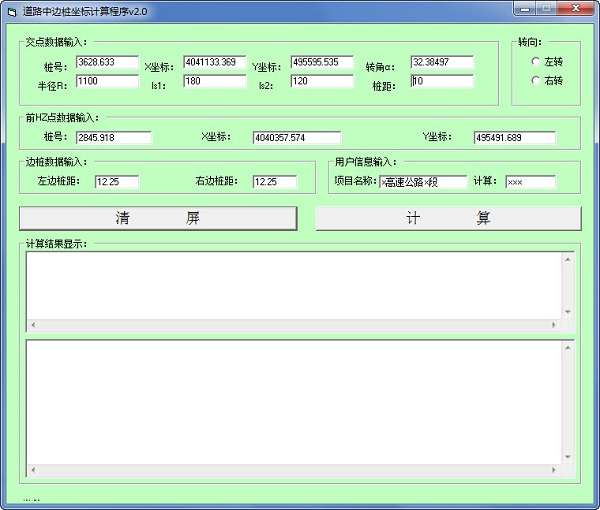Click the 转角α field containing 32.38497
Screen dimensions: 600x510
click(x=441, y=62)
